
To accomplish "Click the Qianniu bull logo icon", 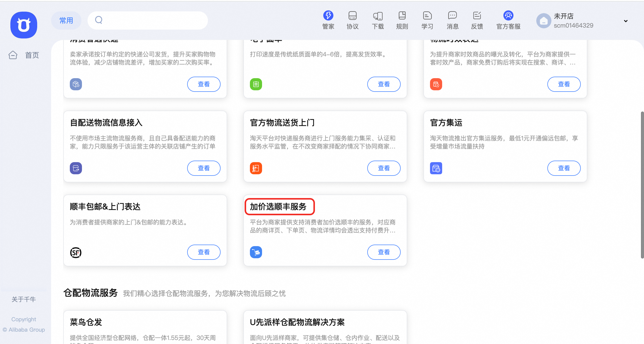I will 24,25.
